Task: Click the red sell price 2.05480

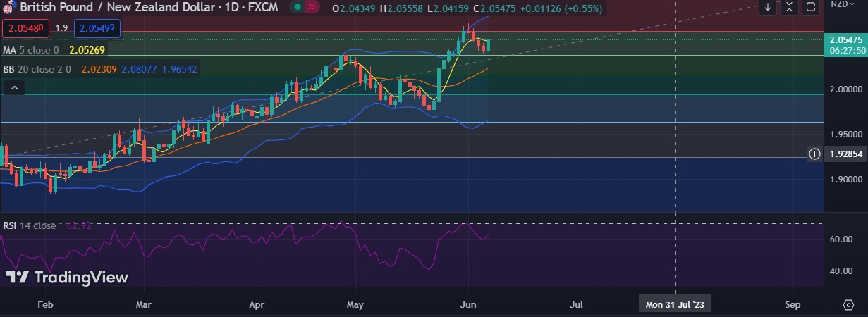Action: coord(26,29)
